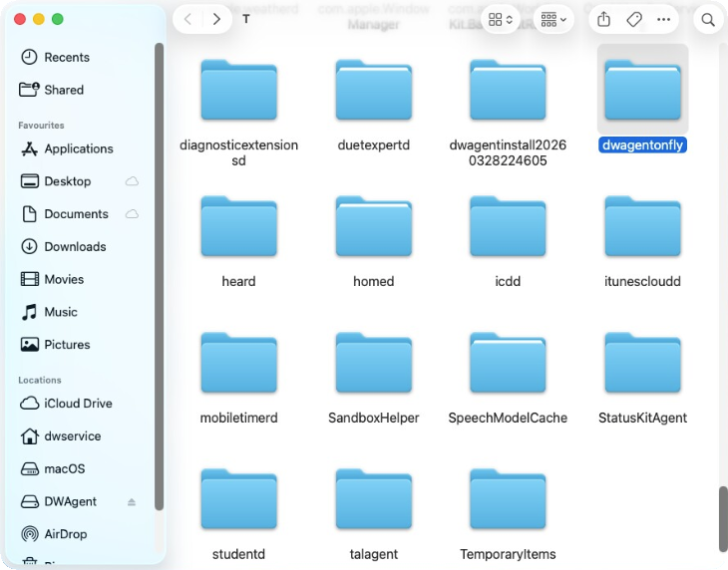The image size is (728, 570).
Task: Go back with the left chevron
Action: click(188, 19)
